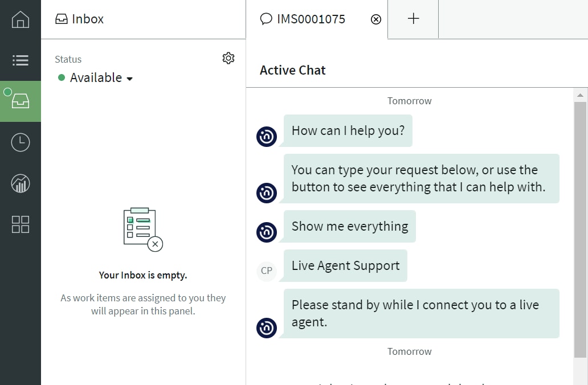Open the apps grid sidebar icon
Viewport: 588px width, 385px height.
pyautogui.click(x=21, y=224)
